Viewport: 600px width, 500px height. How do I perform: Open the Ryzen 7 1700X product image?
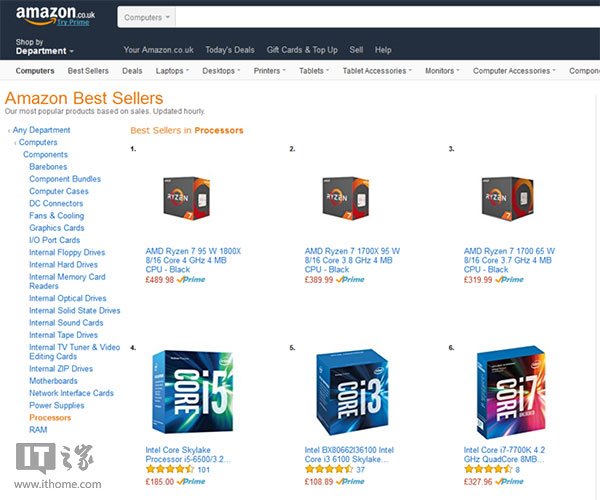coord(346,198)
